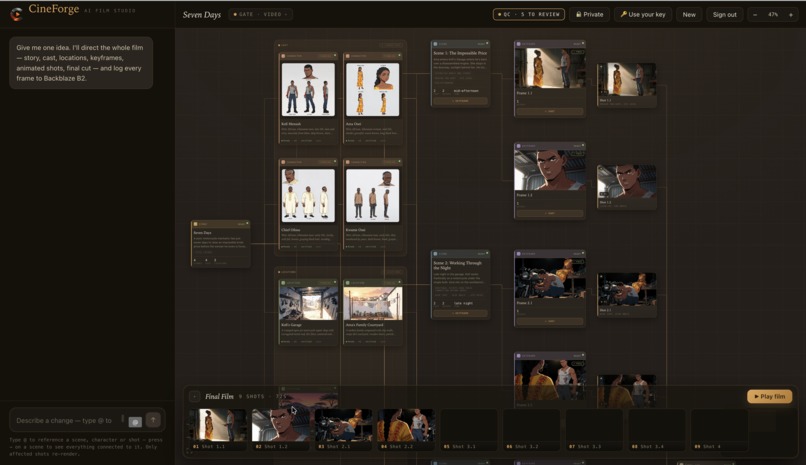Click story type icon on Seven Days node
Screen dimensions: 806x465
pyautogui.click(x=195, y=224)
